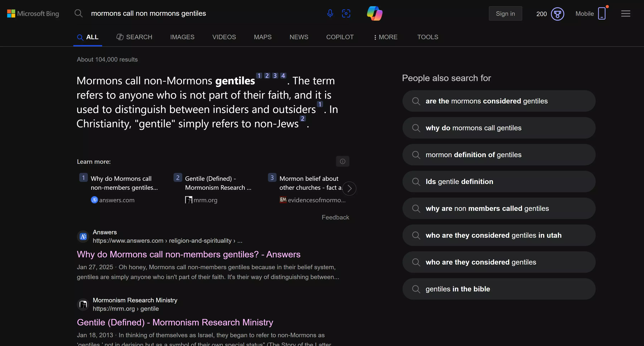This screenshot has width=644, height=346.
Task: Click citation badge 3 after gentiles
Action: [275, 76]
